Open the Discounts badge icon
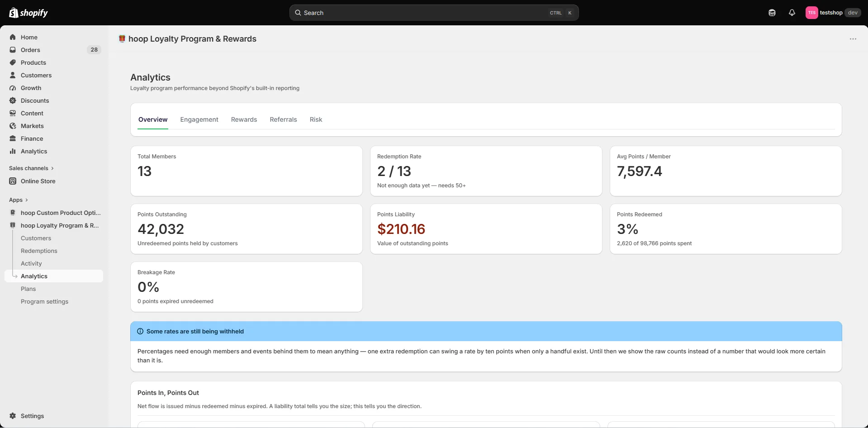This screenshot has width=868, height=428. (13, 100)
